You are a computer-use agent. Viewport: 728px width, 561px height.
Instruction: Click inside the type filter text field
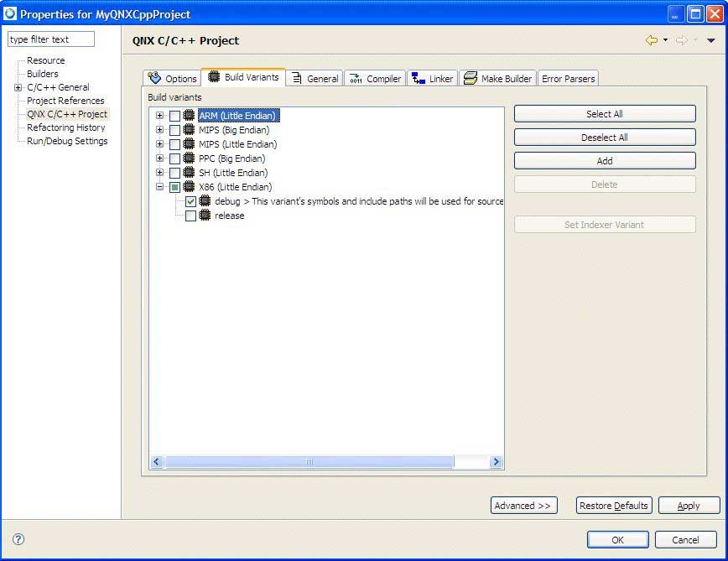[50, 39]
